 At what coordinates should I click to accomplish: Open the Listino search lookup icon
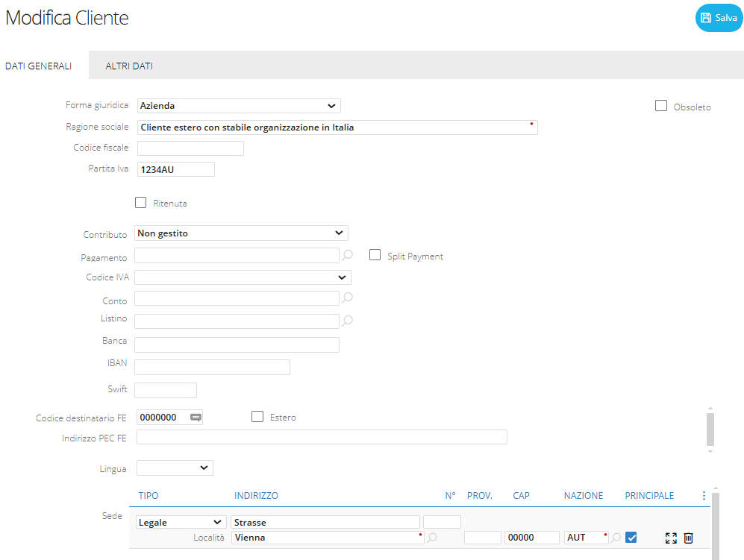pos(347,321)
